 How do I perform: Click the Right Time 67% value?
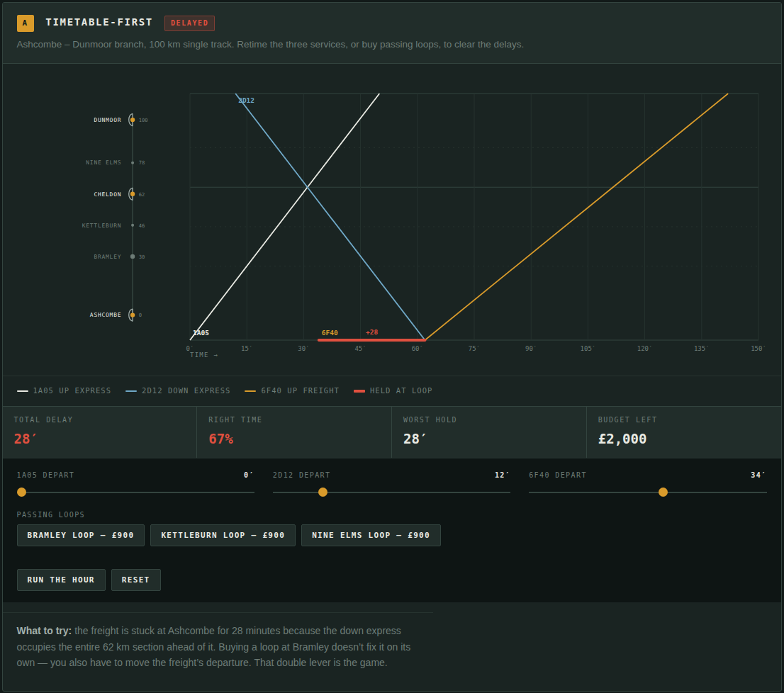pyautogui.click(x=220, y=439)
